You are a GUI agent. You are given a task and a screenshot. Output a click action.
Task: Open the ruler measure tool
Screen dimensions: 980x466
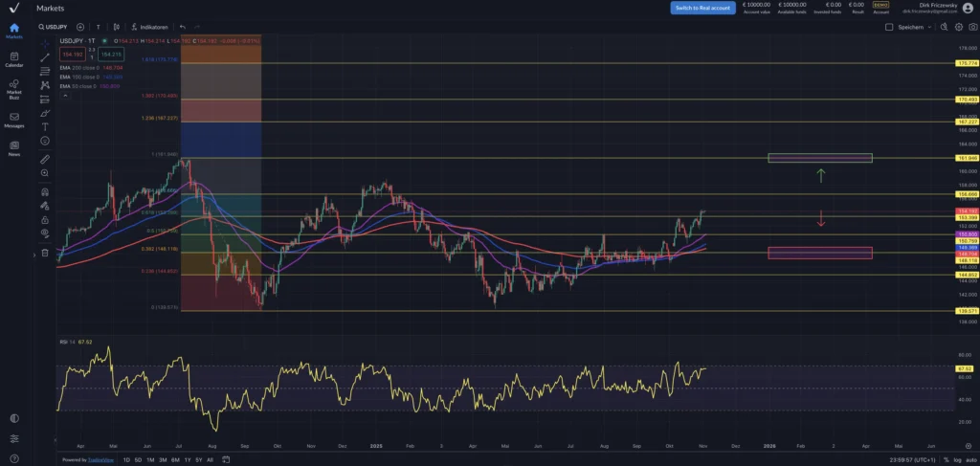45,158
